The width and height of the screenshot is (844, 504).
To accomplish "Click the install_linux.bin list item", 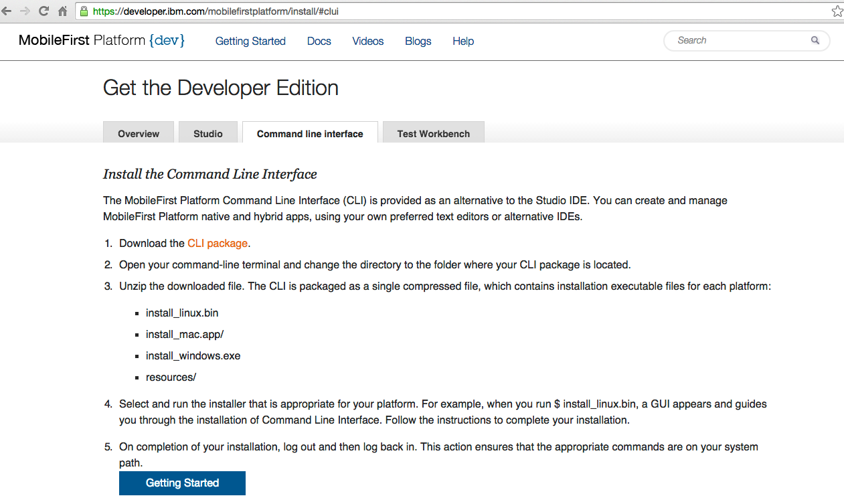I will [x=182, y=313].
